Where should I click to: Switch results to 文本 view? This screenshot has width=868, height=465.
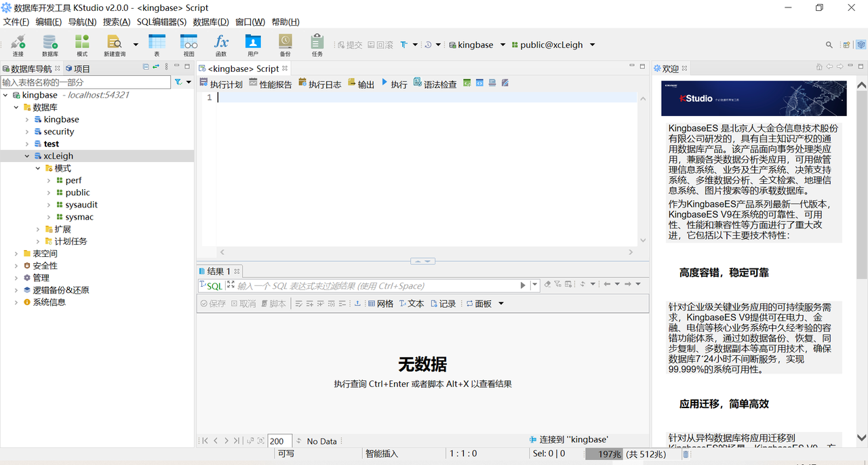[x=412, y=304]
